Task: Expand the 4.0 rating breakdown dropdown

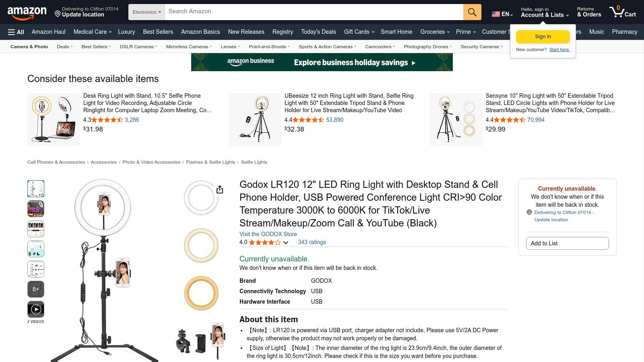Action: tap(286, 243)
